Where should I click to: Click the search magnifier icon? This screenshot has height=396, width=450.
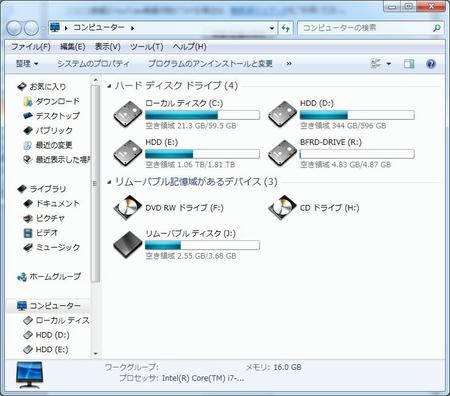436,28
